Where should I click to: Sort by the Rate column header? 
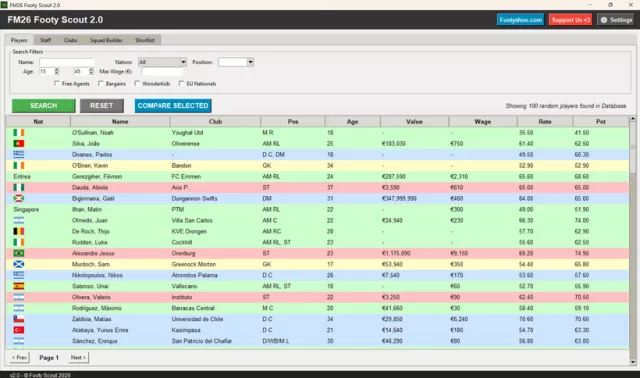click(545, 122)
